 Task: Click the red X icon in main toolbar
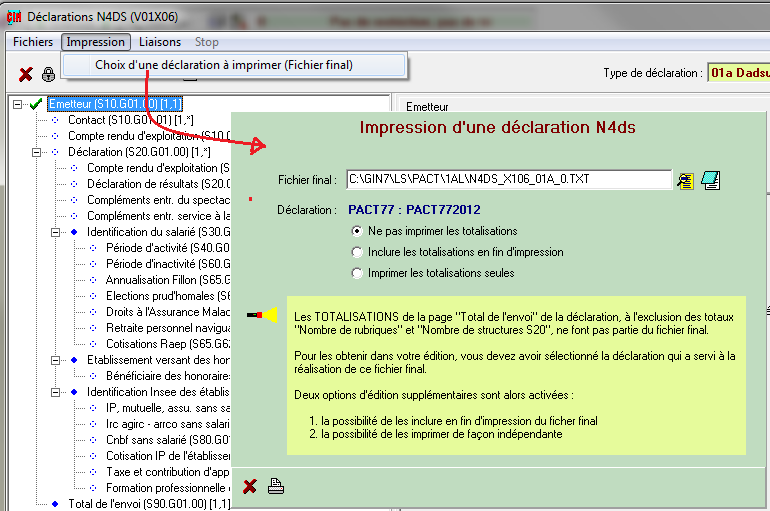tap(26, 75)
